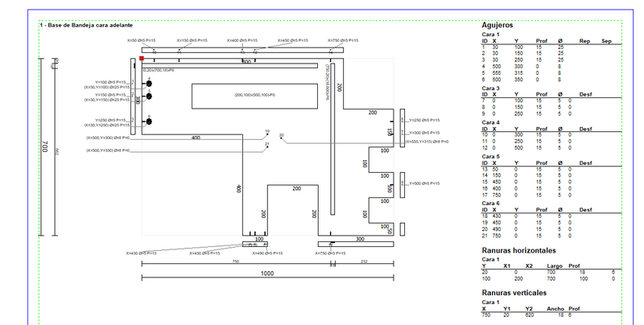Select the 'Cara 5' table label
This screenshot has height=325, width=644.
tap(490, 156)
